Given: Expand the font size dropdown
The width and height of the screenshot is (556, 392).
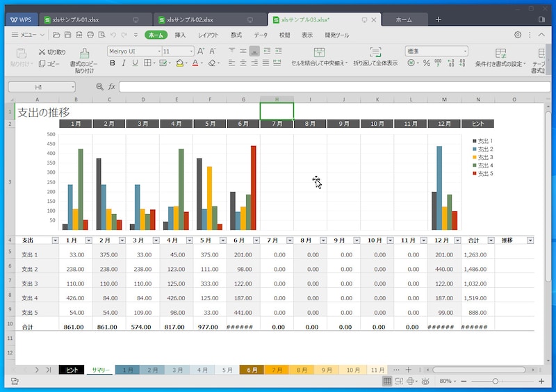Looking at the screenshot, I should pyautogui.click(x=191, y=51).
